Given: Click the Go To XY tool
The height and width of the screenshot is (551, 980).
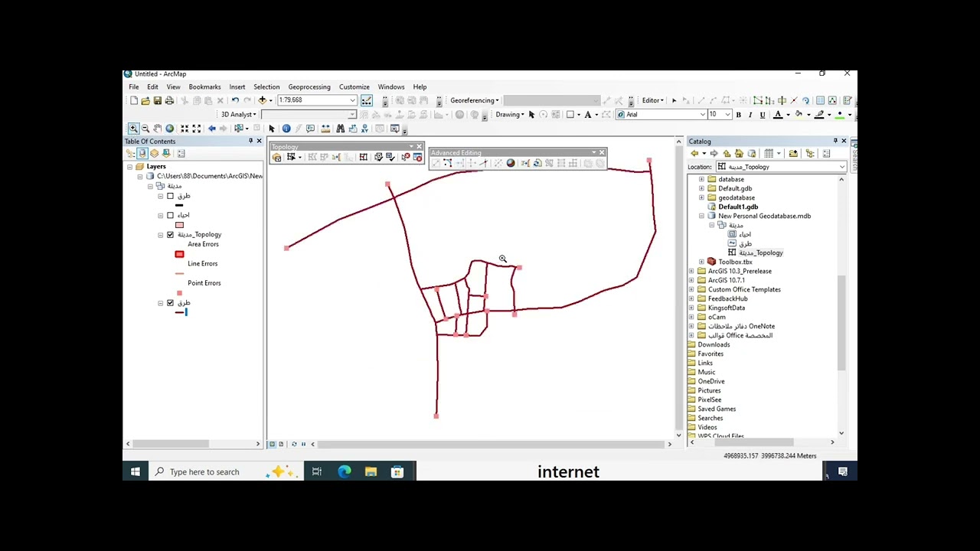Looking at the screenshot, I should (364, 129).
